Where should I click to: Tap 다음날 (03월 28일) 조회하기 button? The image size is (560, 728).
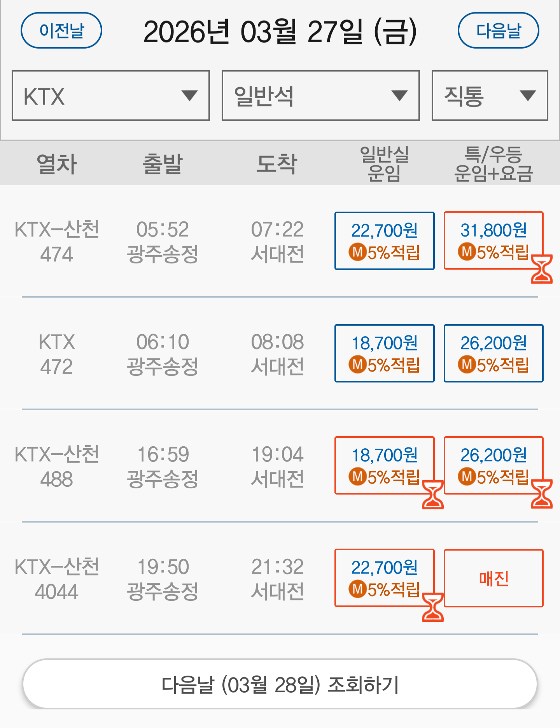280,684
